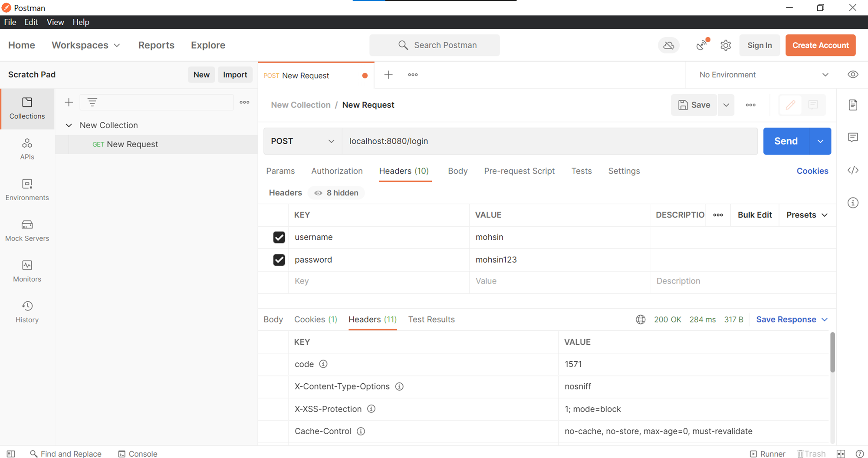Collapse the New Collection tree
The image size is (868, 458).
69,125
